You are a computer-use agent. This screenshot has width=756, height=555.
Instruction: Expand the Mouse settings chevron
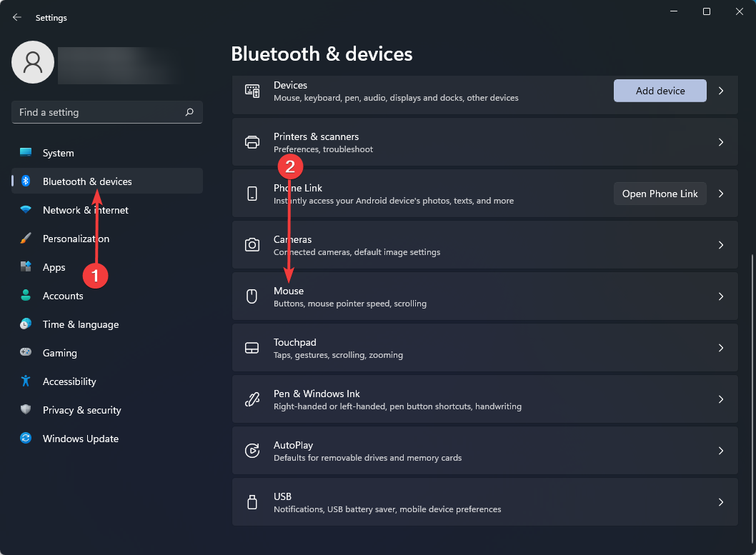click(721, 296)
